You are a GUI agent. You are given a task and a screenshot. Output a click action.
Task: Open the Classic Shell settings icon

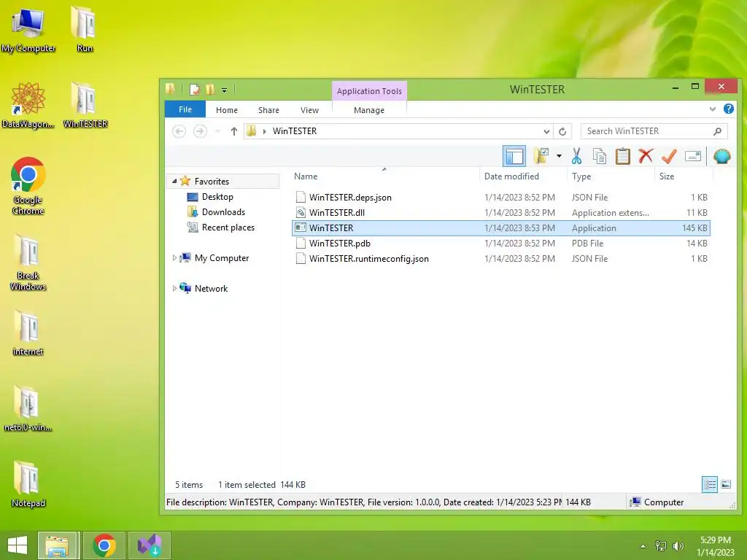click(x=721, y=156)
